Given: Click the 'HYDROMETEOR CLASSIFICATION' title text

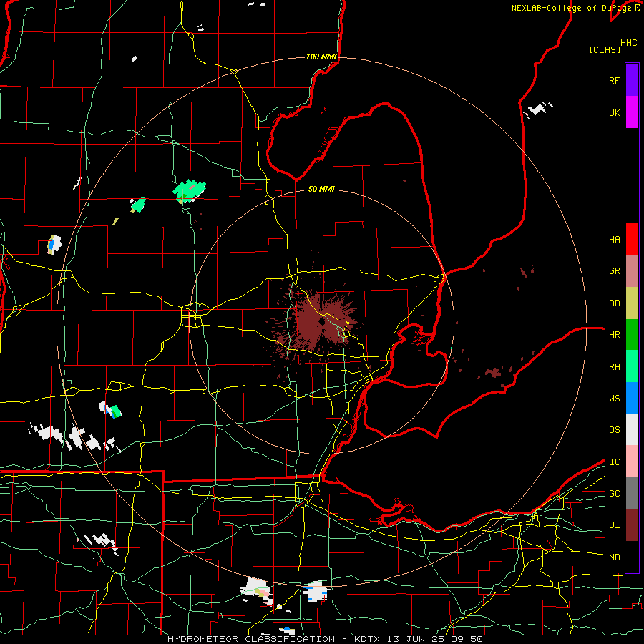Looking at the screenshot, I should pyautogui.click(x=251, y=639).
